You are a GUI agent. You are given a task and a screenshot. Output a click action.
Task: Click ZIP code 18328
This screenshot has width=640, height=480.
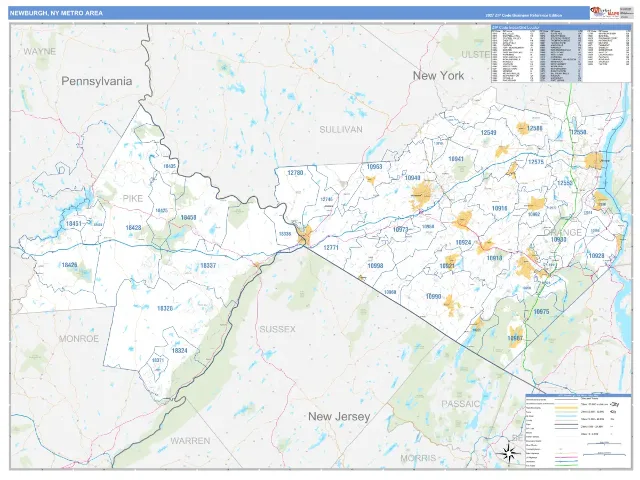tap(165, 308)
